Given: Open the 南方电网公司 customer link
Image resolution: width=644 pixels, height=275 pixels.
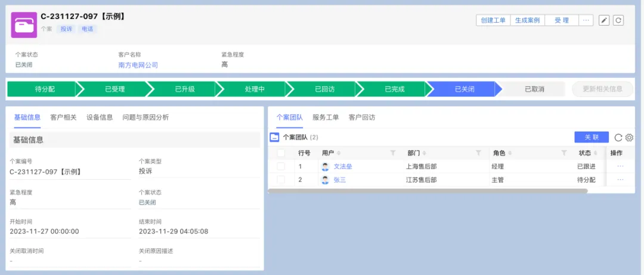Looking at the screenshot, I should (x=138, y=65).
